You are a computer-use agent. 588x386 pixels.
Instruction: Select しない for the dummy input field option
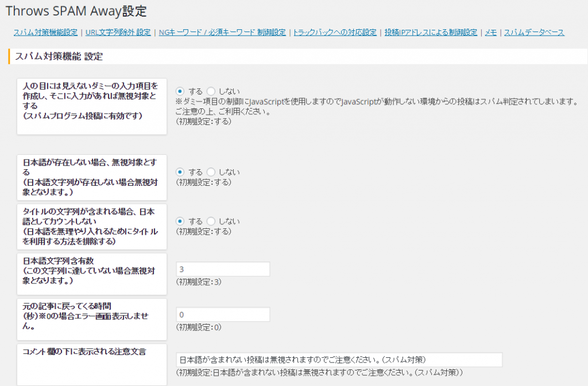[211, 91]
